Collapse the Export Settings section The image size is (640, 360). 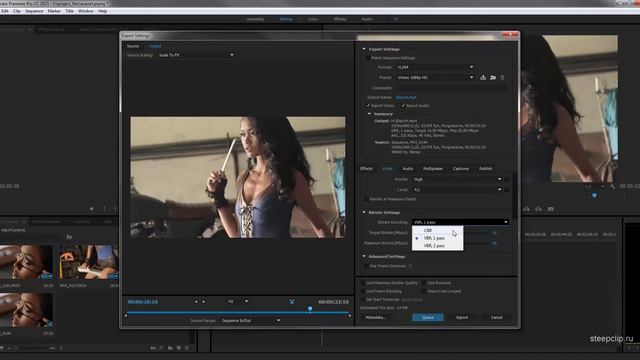tap(364, 49)
